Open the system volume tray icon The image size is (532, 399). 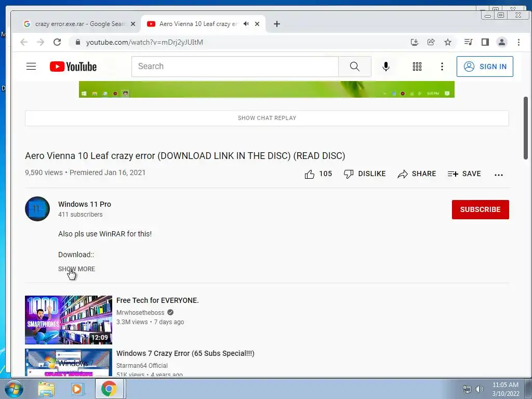coord(480,389)
